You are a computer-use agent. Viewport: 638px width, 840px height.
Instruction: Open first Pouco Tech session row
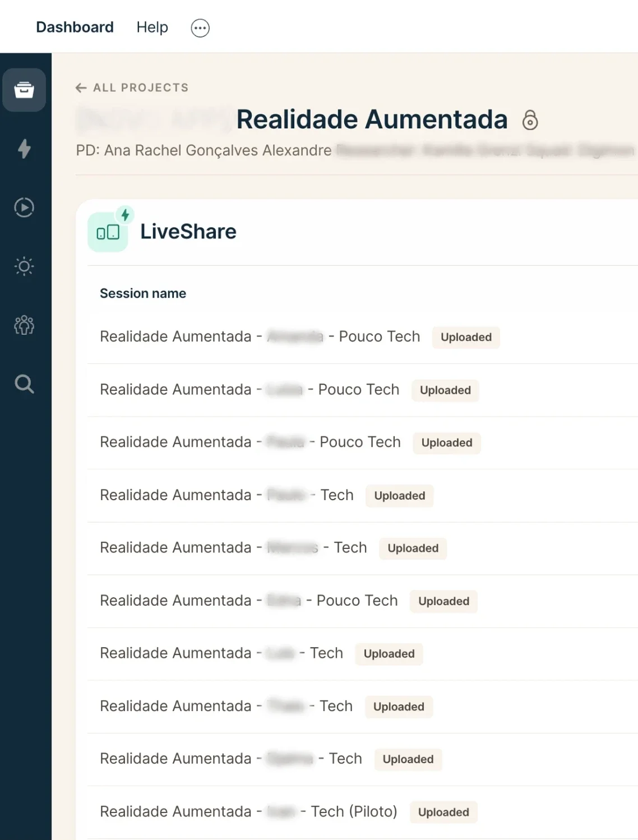(x=363, y=337)
